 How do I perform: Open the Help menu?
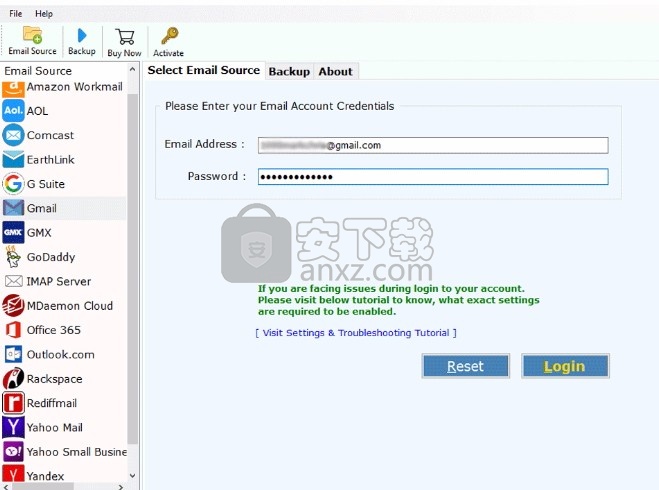(44, 13)
